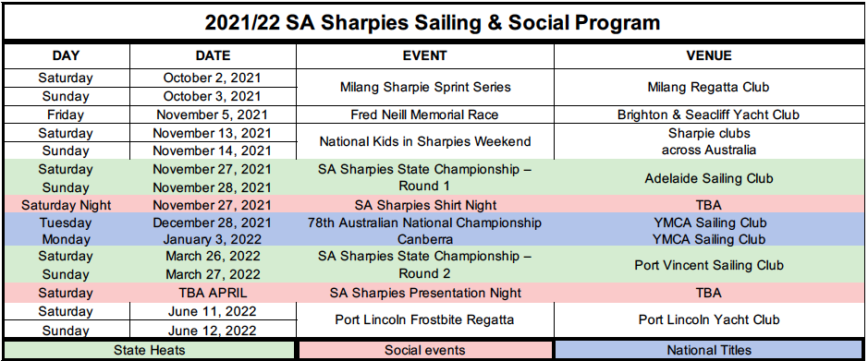Image resolution: width=868 pixels, height=361 pixels.
Task: Select the TBA APRIL date cell
Action: [x=213, y=293]
